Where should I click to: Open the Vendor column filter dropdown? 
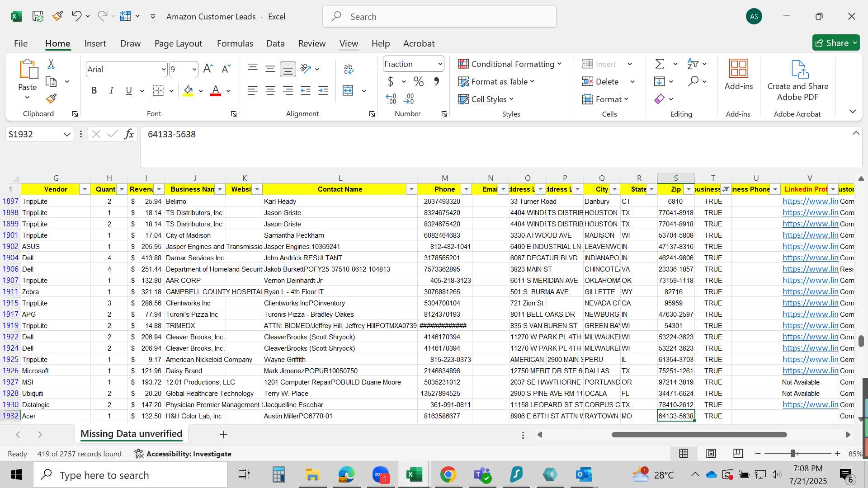(85, 189)
